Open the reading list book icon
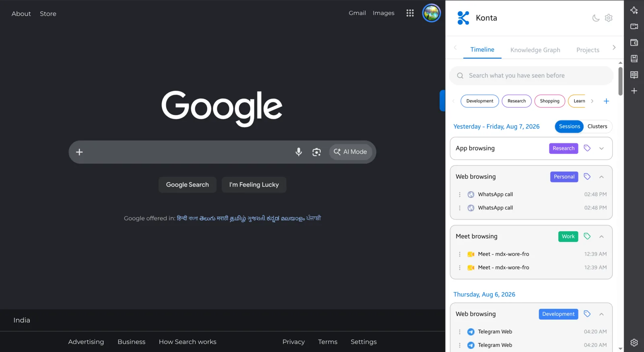This screenshot has height=352, width=644. (x=634, y=75)
